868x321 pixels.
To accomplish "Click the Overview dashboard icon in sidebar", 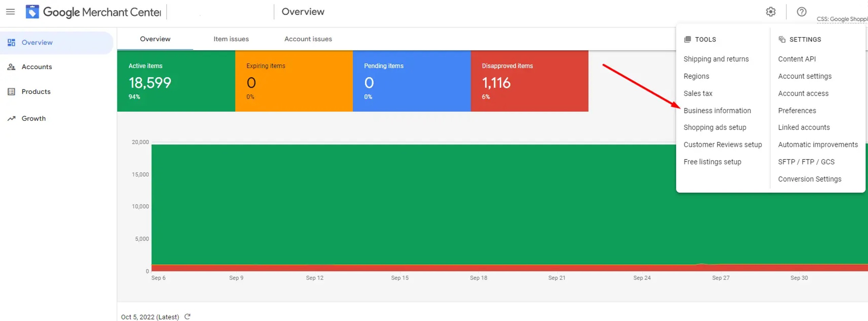I will point(11,42).
